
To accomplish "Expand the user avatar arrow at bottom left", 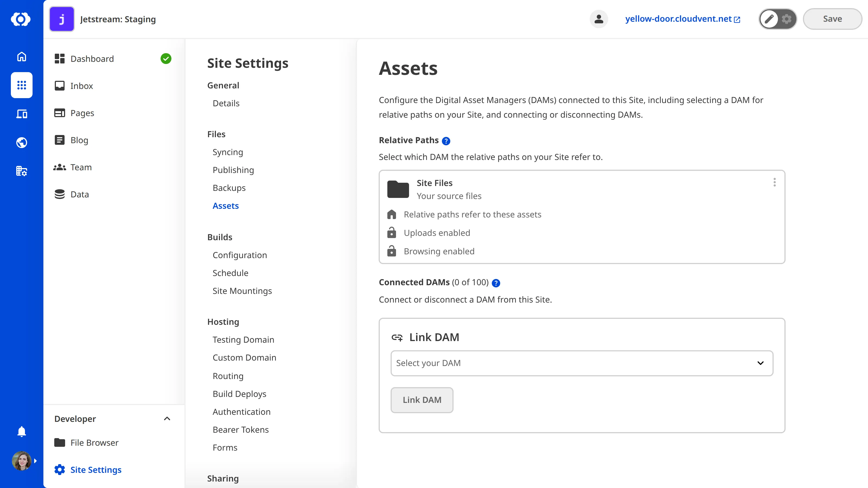I will point(35,461).
